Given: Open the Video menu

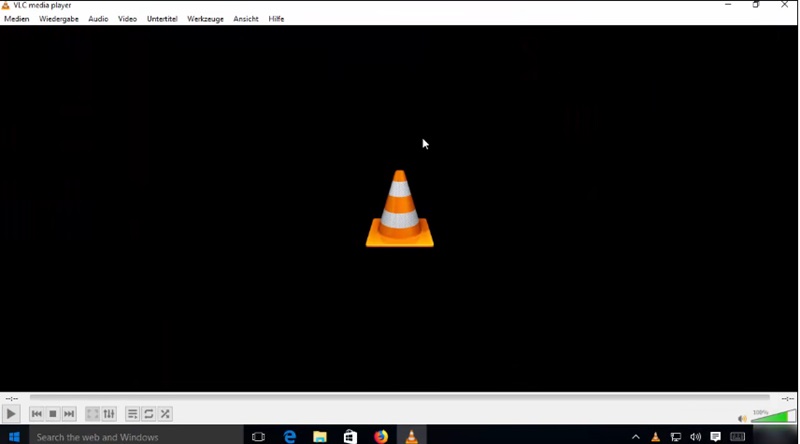Looking at the screenshot, I should click(x=128, y=19).
